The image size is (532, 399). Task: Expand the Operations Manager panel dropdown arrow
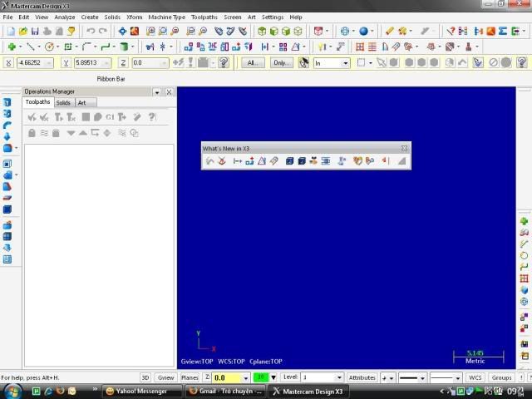click(157, 92)
